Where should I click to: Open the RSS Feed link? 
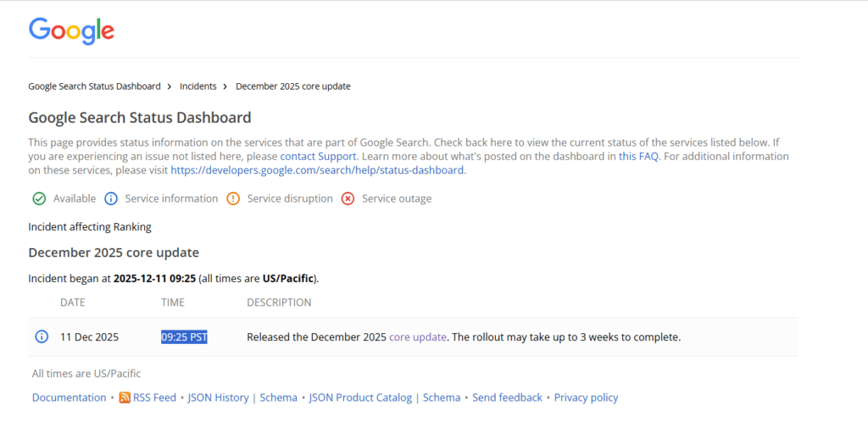coord(154,397)
